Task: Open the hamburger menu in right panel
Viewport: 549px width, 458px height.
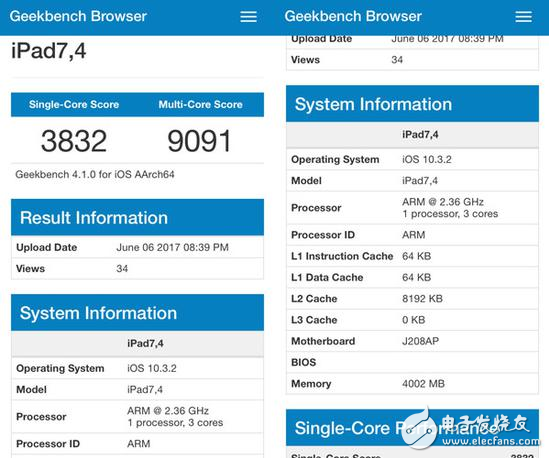Action: click(x=523, y=16)
